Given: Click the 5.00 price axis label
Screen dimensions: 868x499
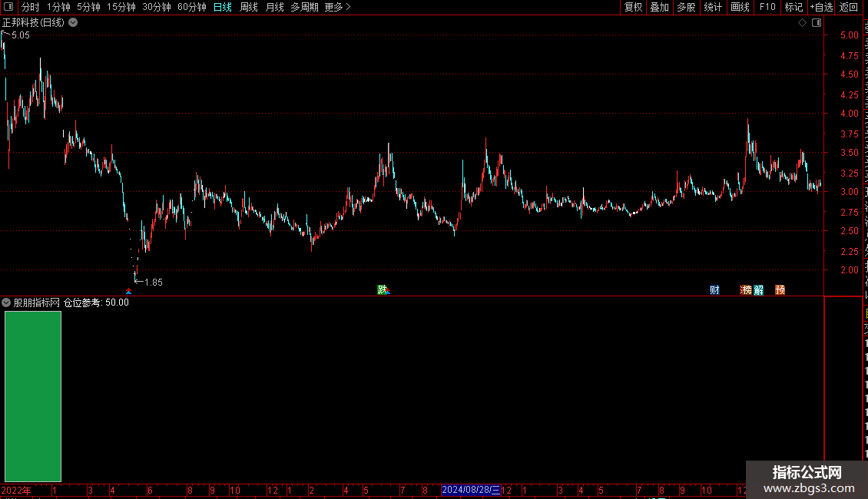Looking at the screenshot, I should pyautogui.click(x=849, y=35).
